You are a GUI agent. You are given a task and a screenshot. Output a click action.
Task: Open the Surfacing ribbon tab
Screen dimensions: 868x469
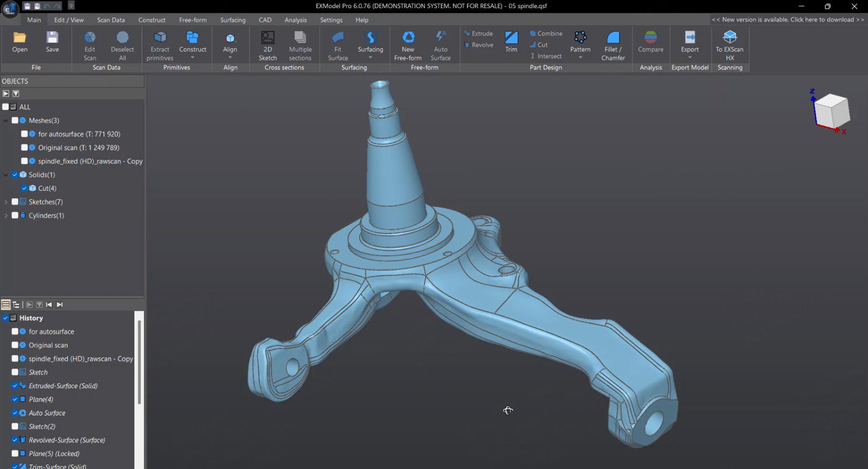click(233, 20)
